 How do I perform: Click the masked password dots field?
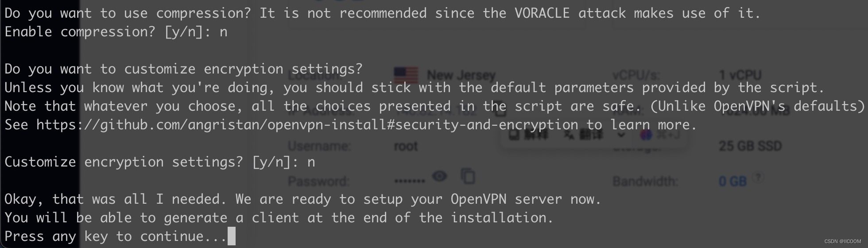(409, 181)
